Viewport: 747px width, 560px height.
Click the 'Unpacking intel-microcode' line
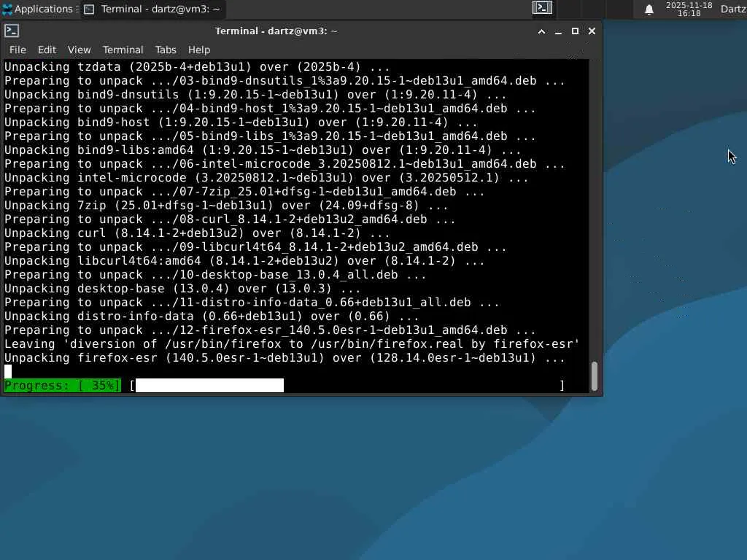pos(266,178)
